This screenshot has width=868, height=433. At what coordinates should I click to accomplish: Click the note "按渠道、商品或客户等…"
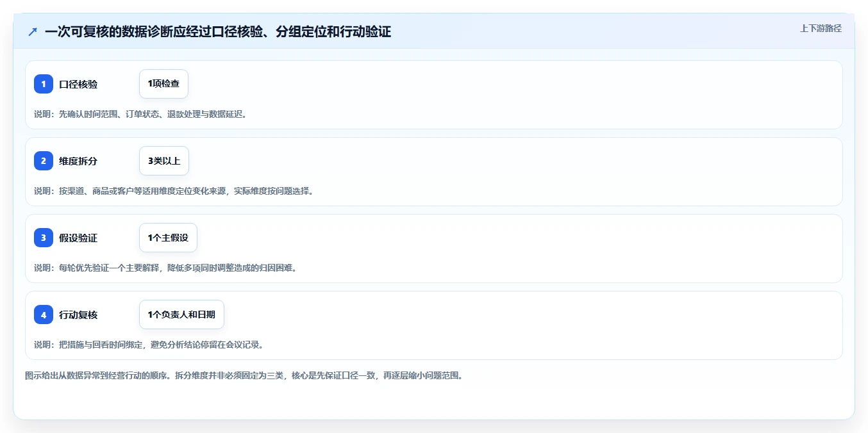click(174, 191)
